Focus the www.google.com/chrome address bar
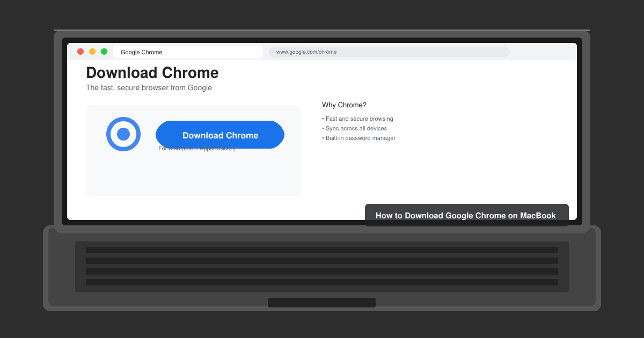 (389, 52)
